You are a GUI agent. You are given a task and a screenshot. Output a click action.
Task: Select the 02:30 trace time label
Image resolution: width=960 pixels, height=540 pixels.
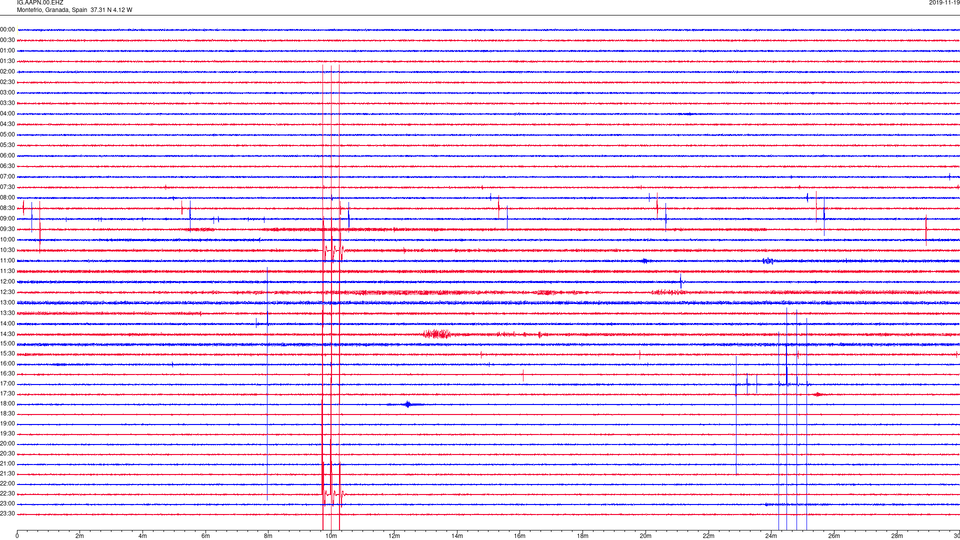click(x=7, y=82)
